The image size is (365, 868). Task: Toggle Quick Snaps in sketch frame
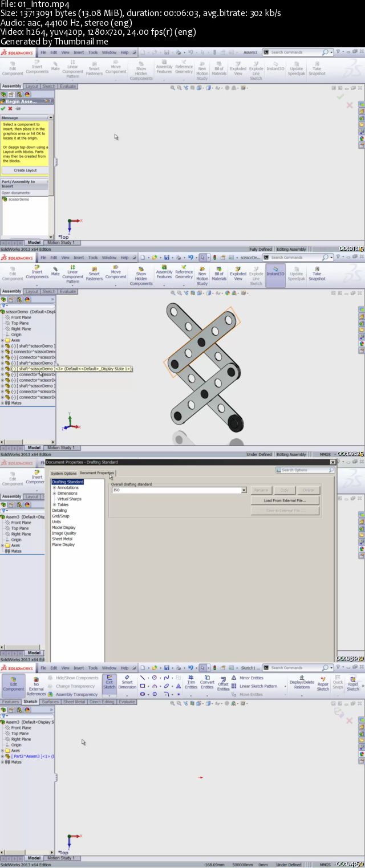[x=338, y=682]
